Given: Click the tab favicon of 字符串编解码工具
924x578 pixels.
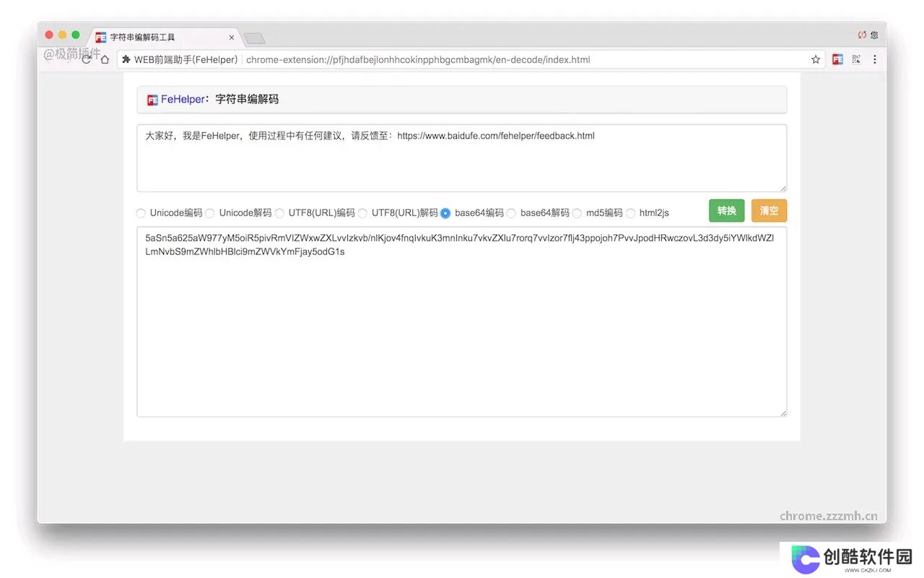Looking at the screenshot, I should [x=101, y=37].
